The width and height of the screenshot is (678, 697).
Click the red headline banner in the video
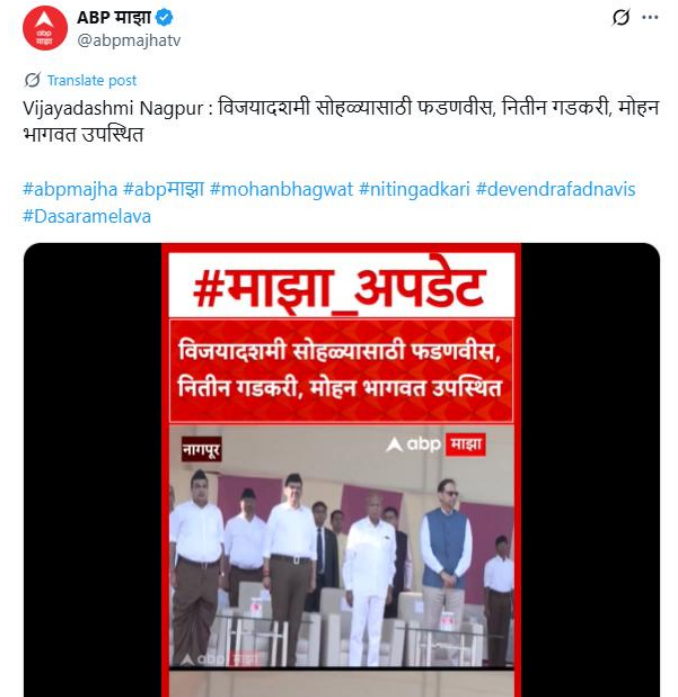(x=341, y=370)
